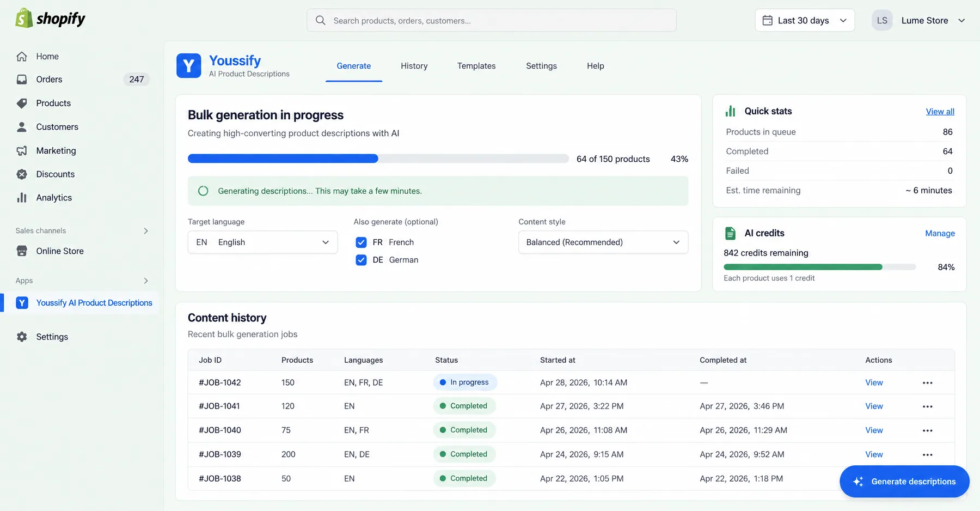This screenshot has width=980, height=511.
Task: Click the Youssify Y icon in sidebar
Action: pyautogui.click(x=22, y=303)
